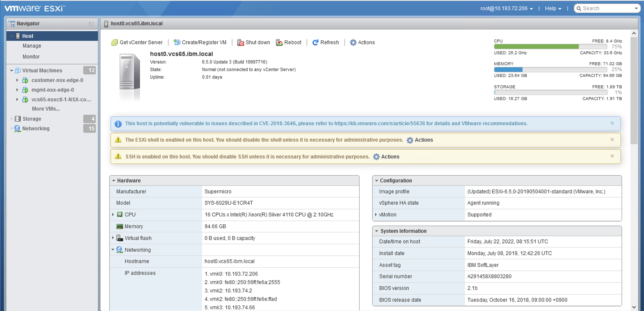Image resolution: width=644 pixels, height=311 pixels.
Task: Expand the vMotion configuration row
Action: click(376, 215)
